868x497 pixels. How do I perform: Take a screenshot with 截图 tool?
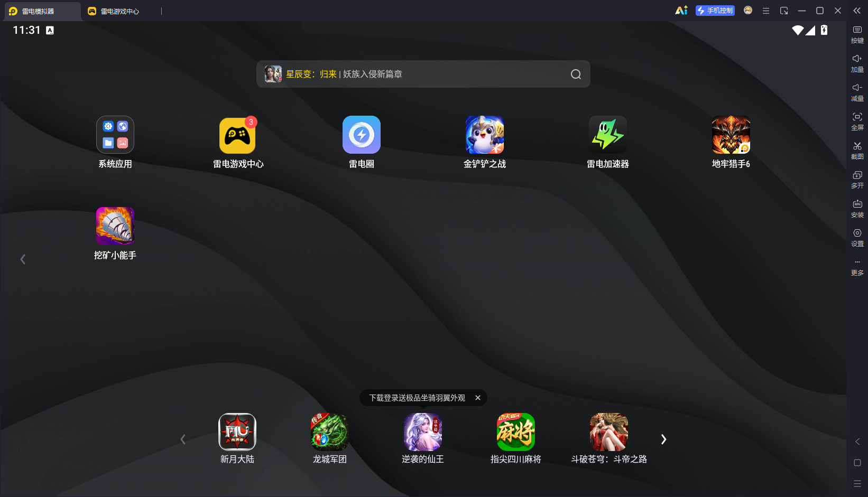857,151
